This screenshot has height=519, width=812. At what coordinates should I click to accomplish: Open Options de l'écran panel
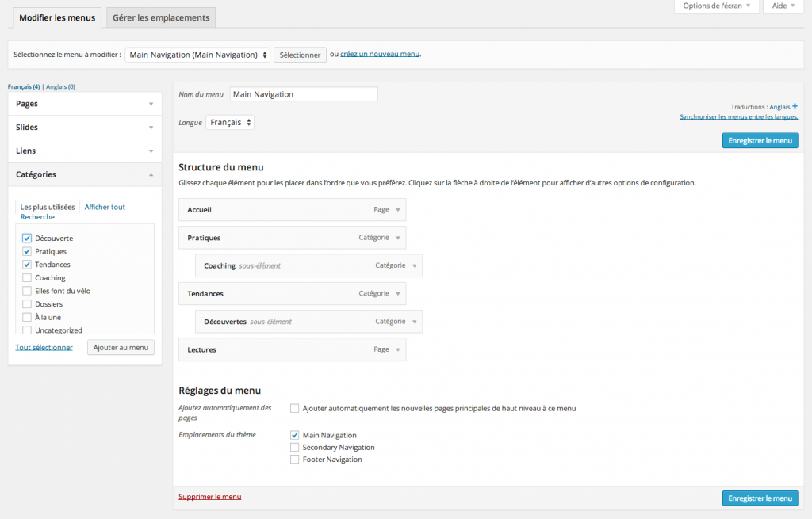[716, 6]
